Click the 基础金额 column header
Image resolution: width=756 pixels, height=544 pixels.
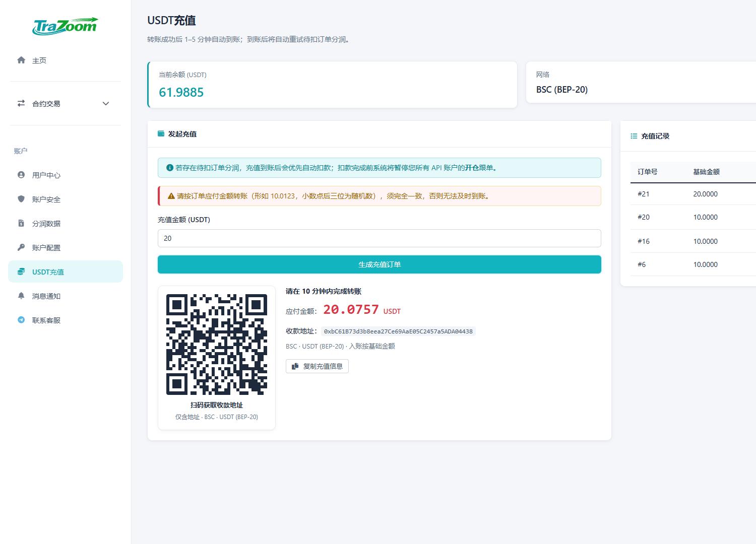pos(706,172)
